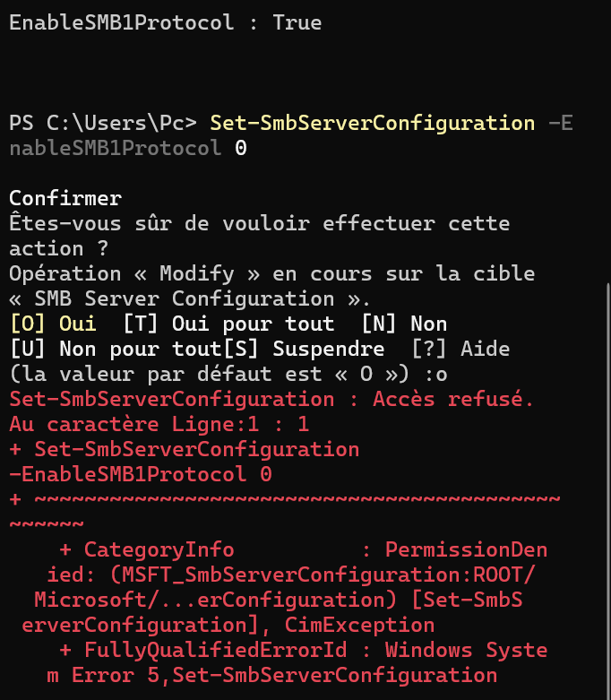Click the "[T] Oui pour tout" option
This screenshot has height=700, width=611.
(228, 323)
